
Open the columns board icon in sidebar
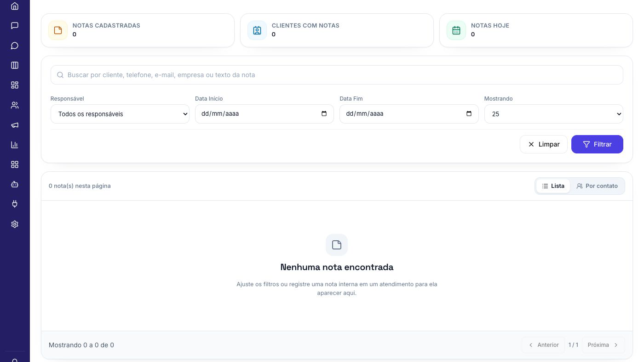pyautogui.click(x=15, y=65)
